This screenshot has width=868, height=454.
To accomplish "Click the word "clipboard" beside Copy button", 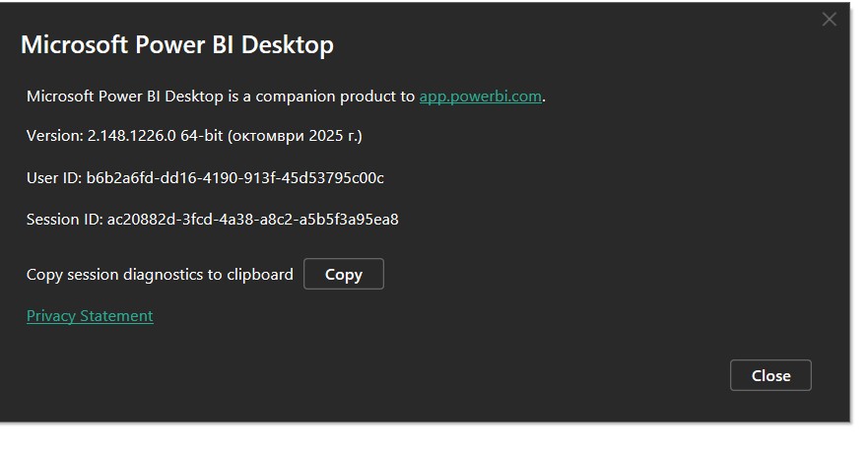I will [x=258, y=275].
